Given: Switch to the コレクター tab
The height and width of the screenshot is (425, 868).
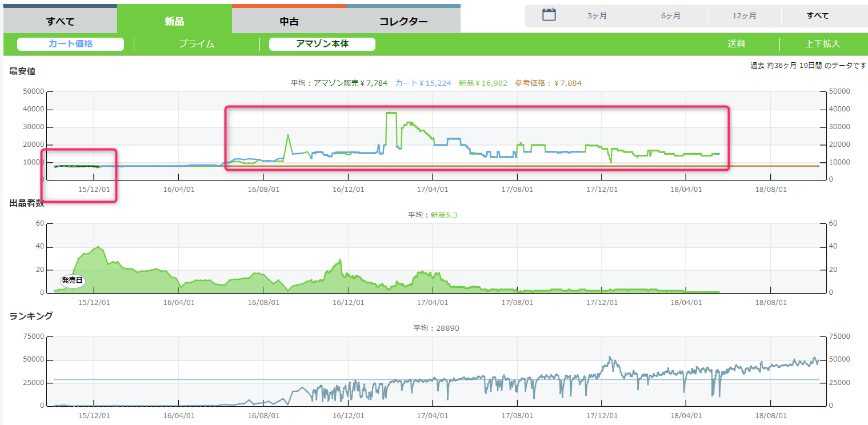Looking at the screenshot, I should pyautogui.click(x=403, y=22).
